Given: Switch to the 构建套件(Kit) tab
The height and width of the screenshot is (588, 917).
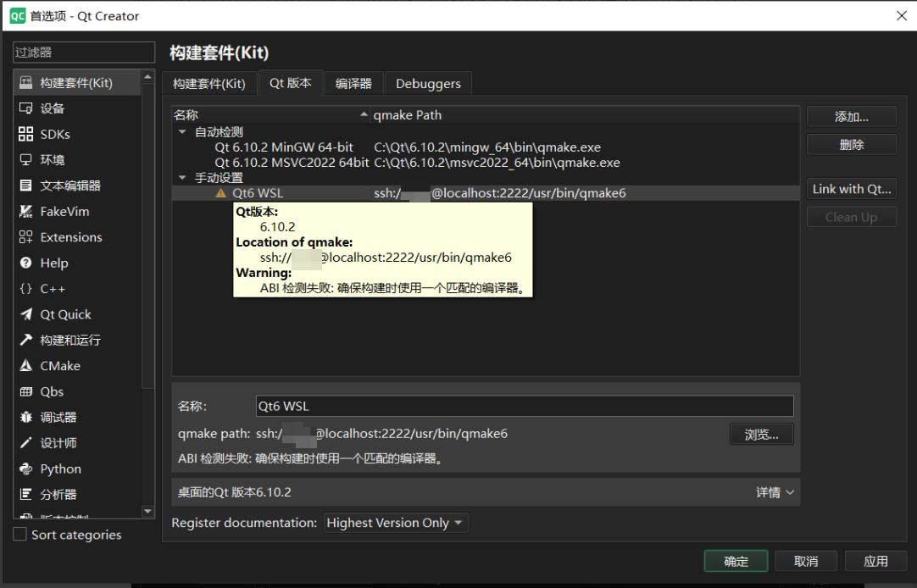Looking at the screenshot, I should (x=209, y=84).
